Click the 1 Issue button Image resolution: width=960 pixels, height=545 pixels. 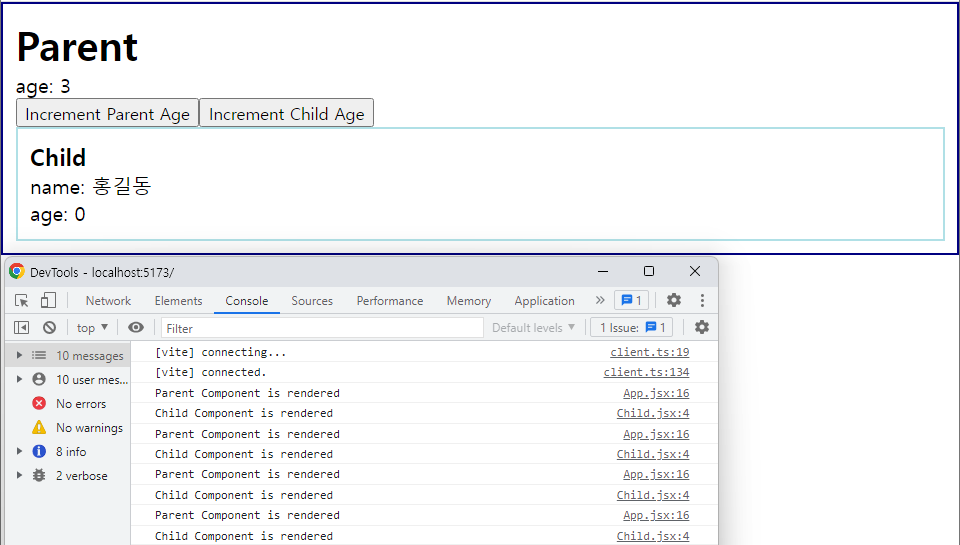[x=632, y=328]
